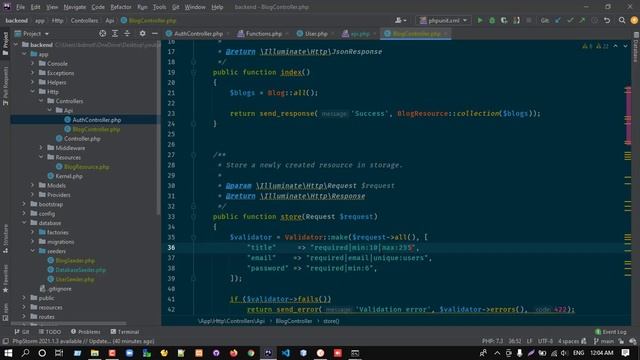This screenshot has height=360, width=640.
Task: Click the main branch widget in status bar
Action: pos(604,341)
